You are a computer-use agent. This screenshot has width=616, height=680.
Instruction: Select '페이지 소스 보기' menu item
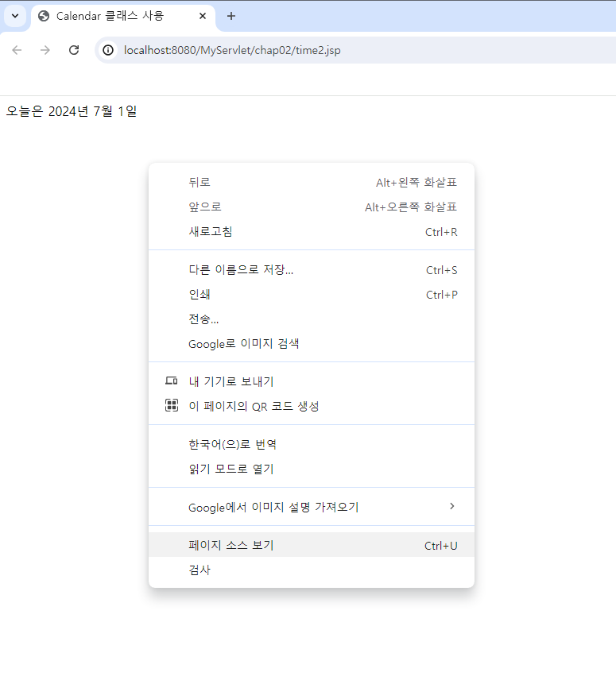312,545
